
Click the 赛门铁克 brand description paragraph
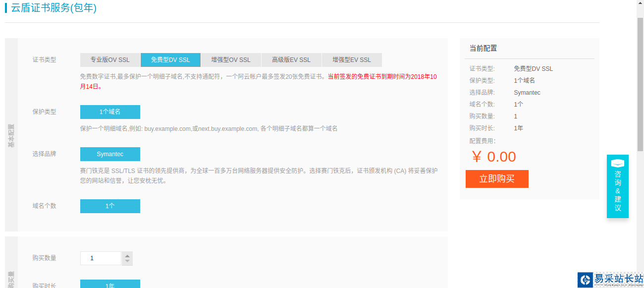coord(259,176)
